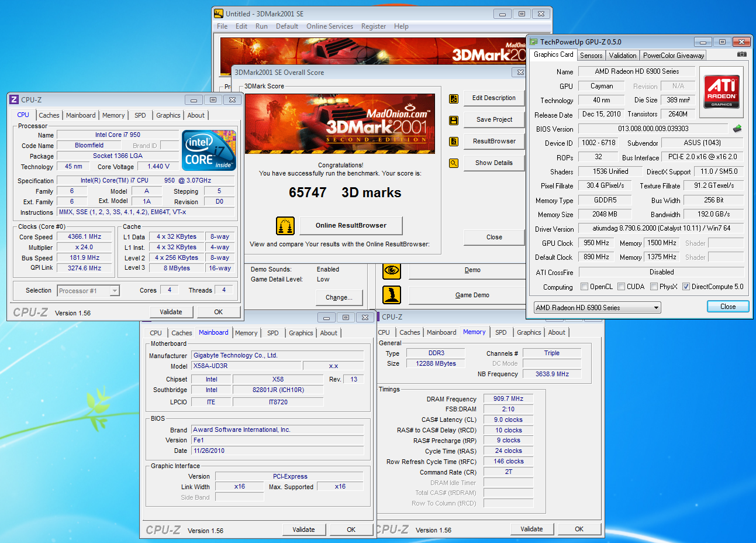Image resolution: width=756 pixels, height=543 pixels.
Task: Select Caches tab in the Memory CPU-Z window
Action: [x=410, y=332]
